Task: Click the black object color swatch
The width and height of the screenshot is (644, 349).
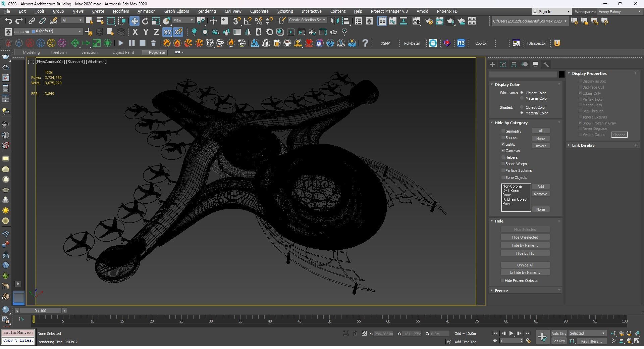Action: [x=561, y=74]
